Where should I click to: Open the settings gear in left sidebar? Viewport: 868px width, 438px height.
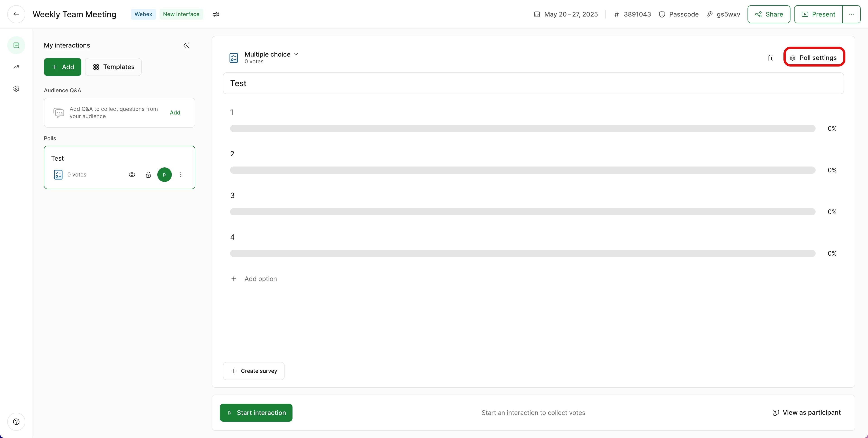click(16, 89)
